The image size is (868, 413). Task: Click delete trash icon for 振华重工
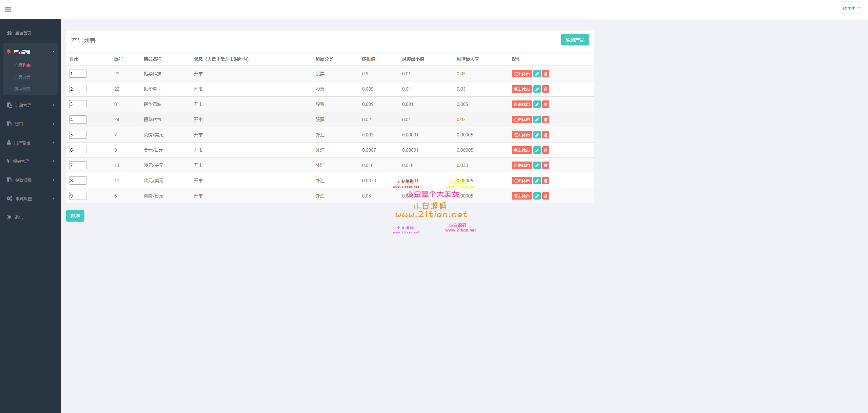pos(546,89)
